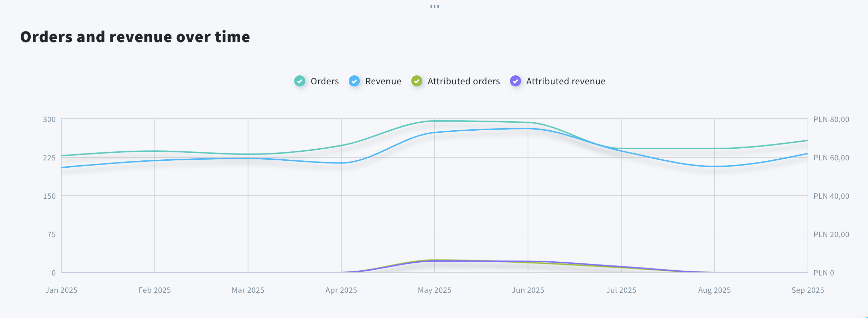
Task: Click the 'Orders and revenue over time' heading
Action: coord(135,37)
